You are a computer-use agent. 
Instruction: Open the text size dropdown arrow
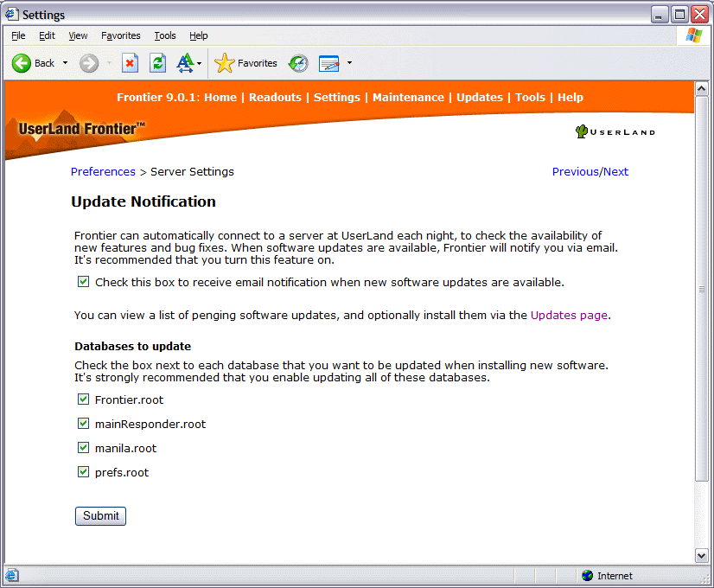tap(199, 63)
